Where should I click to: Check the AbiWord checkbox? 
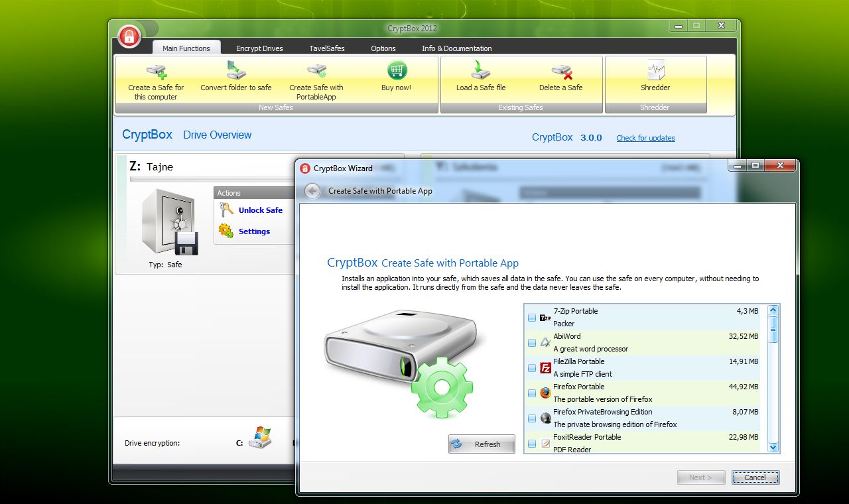532,343
